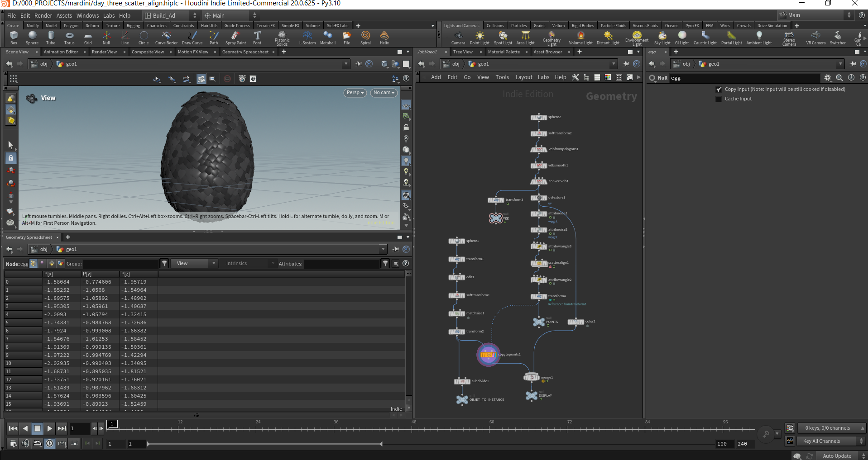
Task: Click the Attributes filter field
Action: 341,264
